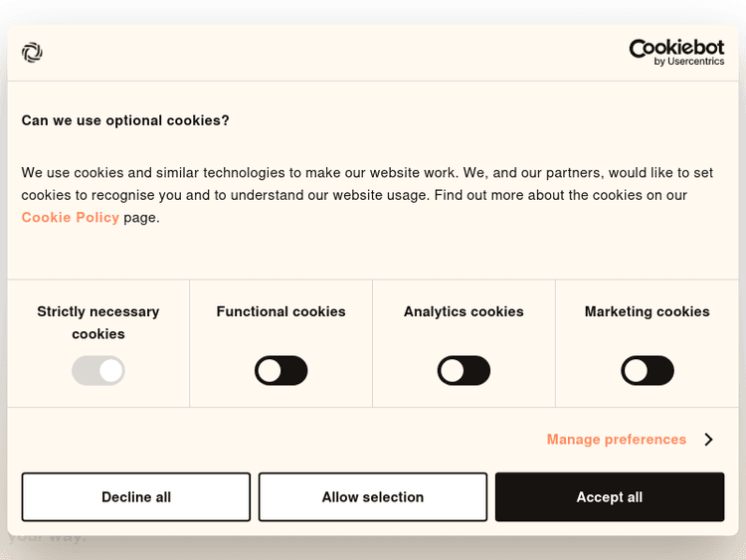This screenshot has height=560, width=746.
Task: Click the dimmed page text below the dialog
Action: tap(47, 538)
